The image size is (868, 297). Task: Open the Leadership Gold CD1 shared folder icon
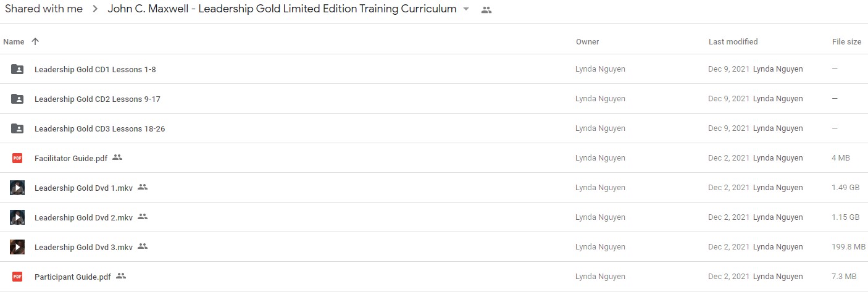(x=17, y=69)
